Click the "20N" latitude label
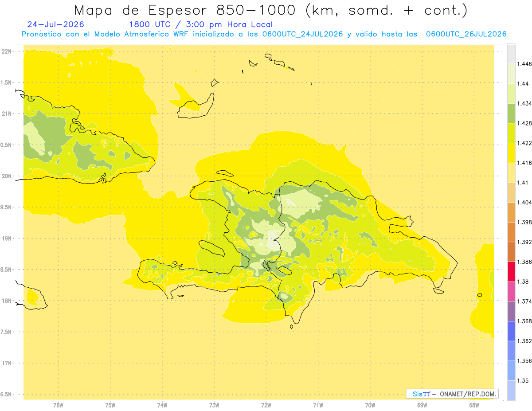The height and width of the screenshot is (411, 532). click(x=8, y=176)
